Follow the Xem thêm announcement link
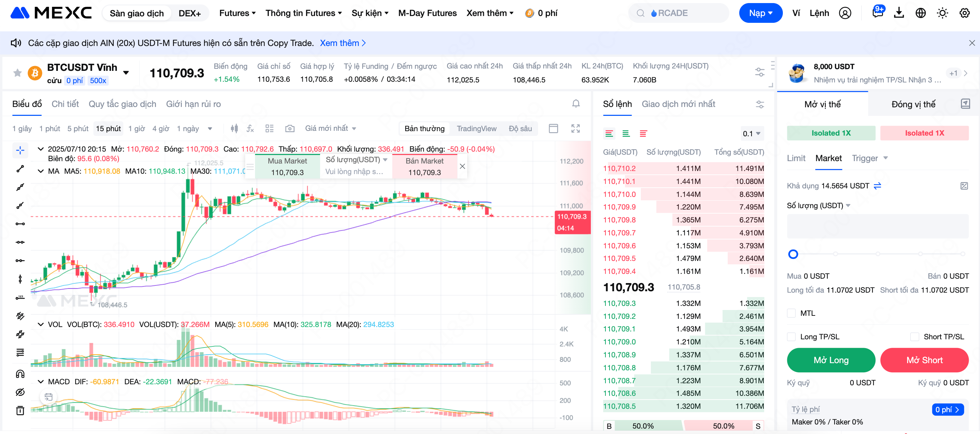Image resolution: width=980 pixels, height=434 pixels. point(343,43)
